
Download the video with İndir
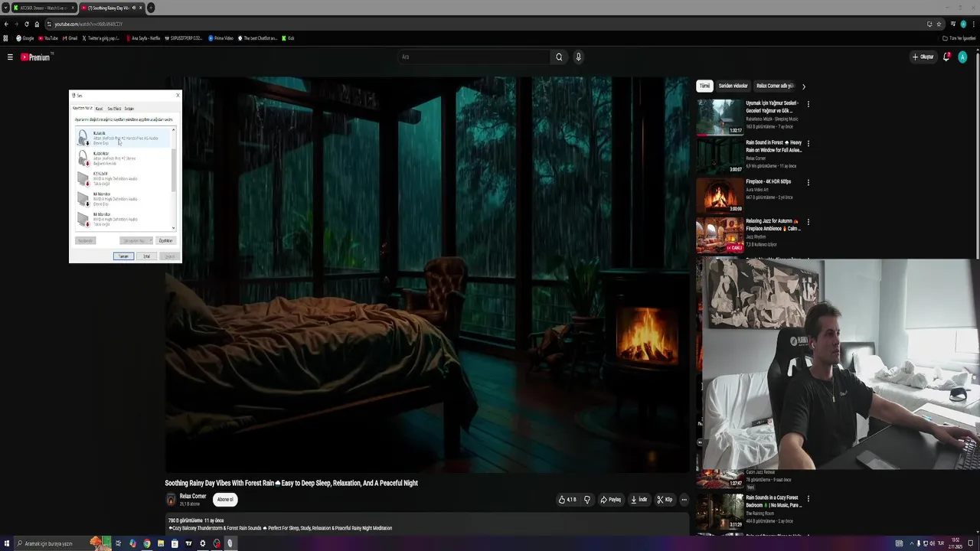coord(639,500)
